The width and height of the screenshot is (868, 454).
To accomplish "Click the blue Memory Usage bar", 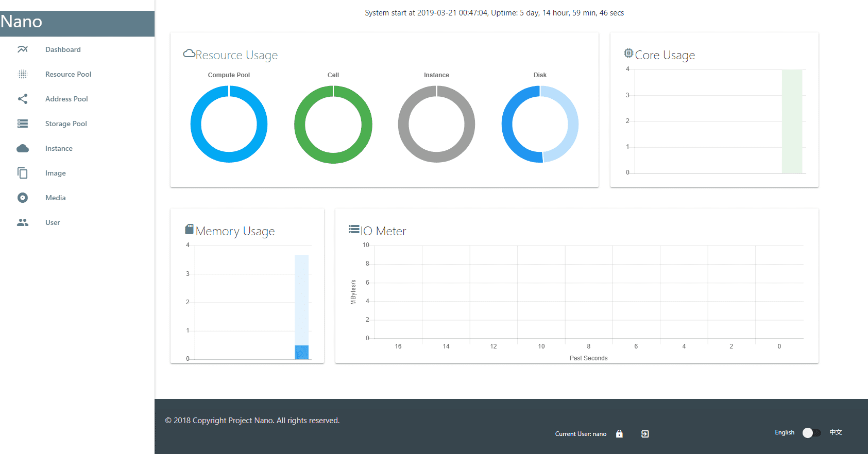I will coord(301,352).
